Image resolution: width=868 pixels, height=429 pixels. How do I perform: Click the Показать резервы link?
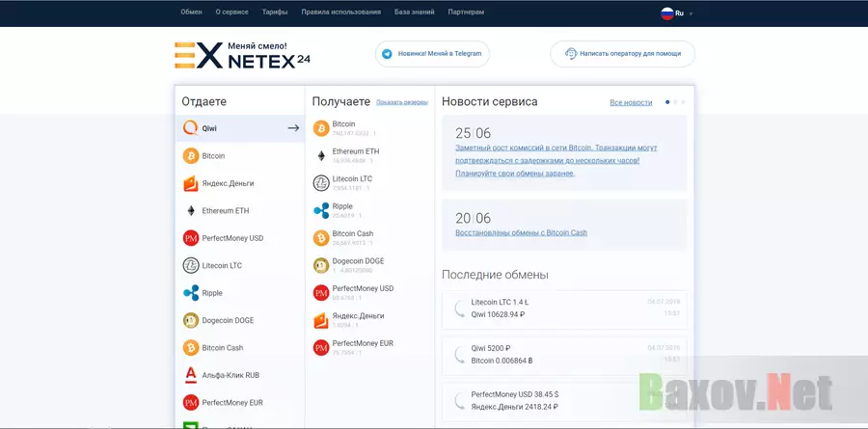pyautogui.click(x=402, y=102)
